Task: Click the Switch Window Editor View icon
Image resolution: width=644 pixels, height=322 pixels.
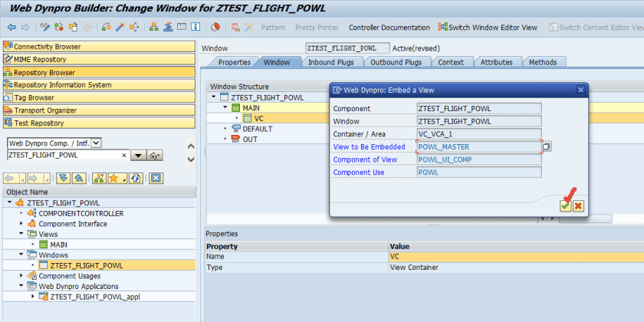Action: 443,28
